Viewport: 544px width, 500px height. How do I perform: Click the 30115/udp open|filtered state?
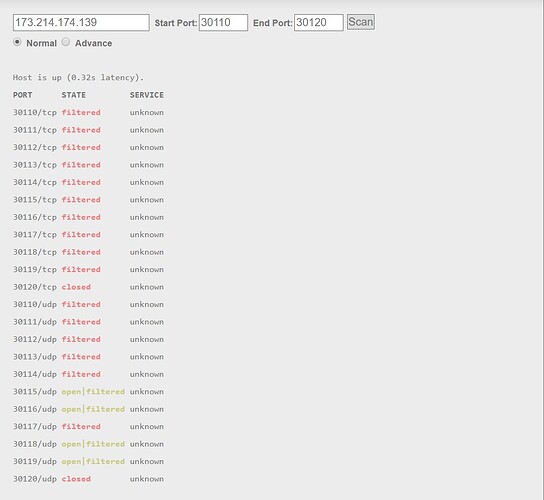click(93, 392)
